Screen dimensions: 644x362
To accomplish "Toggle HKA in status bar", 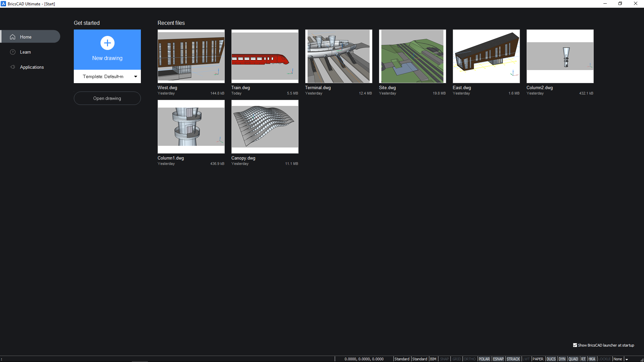I will [592, 359].
